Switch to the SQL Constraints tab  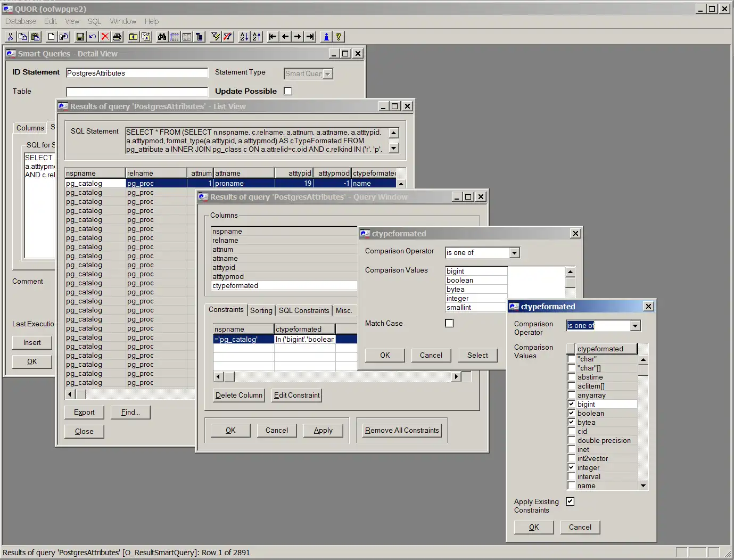(304, 310)
